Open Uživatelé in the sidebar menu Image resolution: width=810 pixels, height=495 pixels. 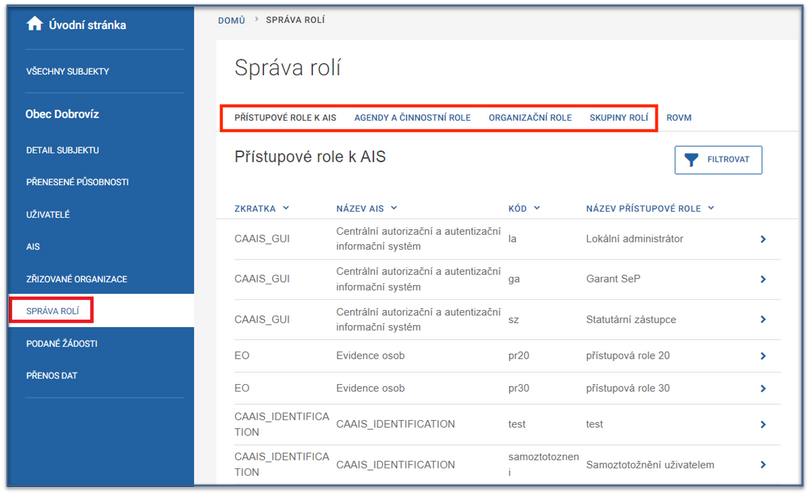tap(48, 214)
